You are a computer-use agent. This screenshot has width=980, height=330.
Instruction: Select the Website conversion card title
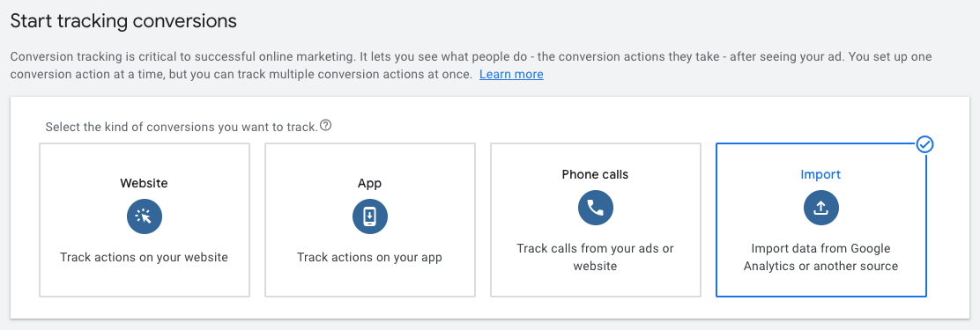pyautogui.click(x=145, y=183)
